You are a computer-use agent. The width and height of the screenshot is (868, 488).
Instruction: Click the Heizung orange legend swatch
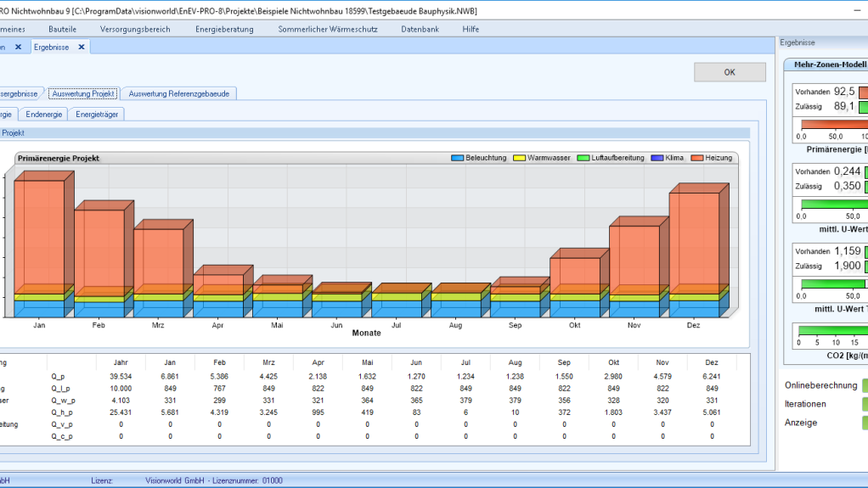pos(697,158)
